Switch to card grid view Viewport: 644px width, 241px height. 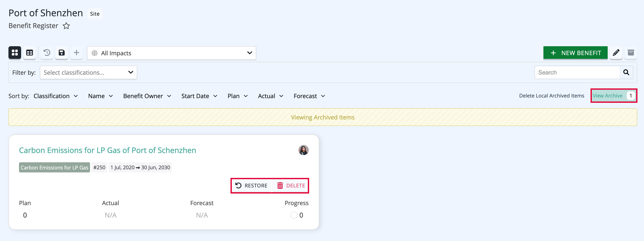click(x=15, y=53)
